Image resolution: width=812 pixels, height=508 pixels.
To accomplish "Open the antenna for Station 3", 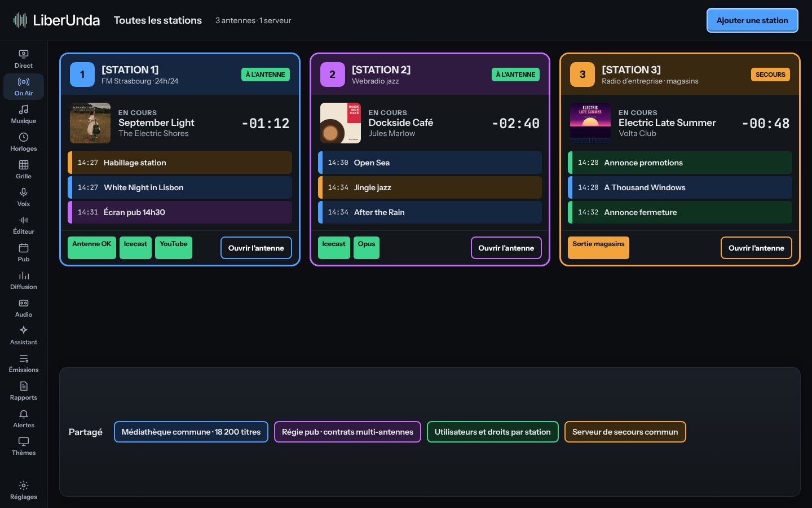I will pyautogui.click(x=756, y=248).
